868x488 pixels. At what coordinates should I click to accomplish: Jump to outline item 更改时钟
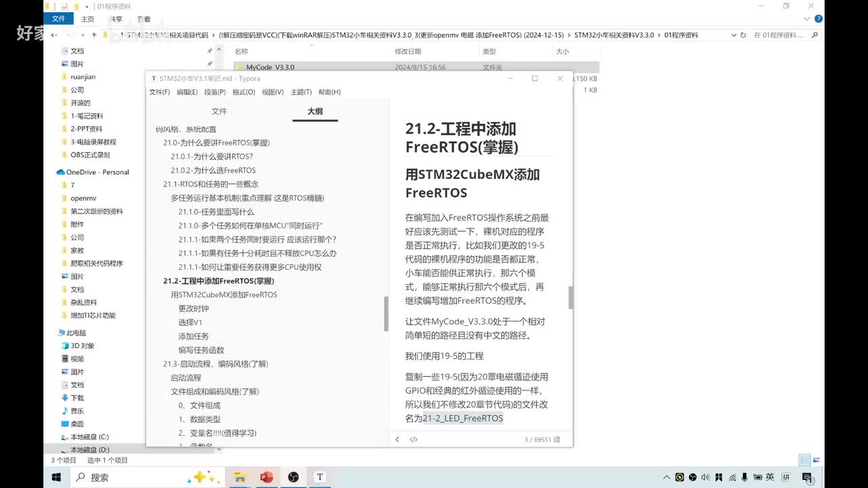[x=193, y=308]
